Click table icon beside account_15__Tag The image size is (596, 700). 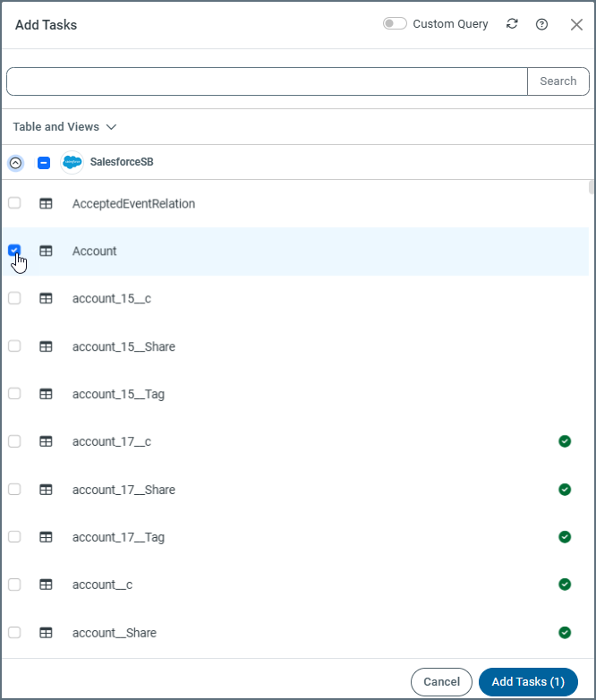coord(46,394)
